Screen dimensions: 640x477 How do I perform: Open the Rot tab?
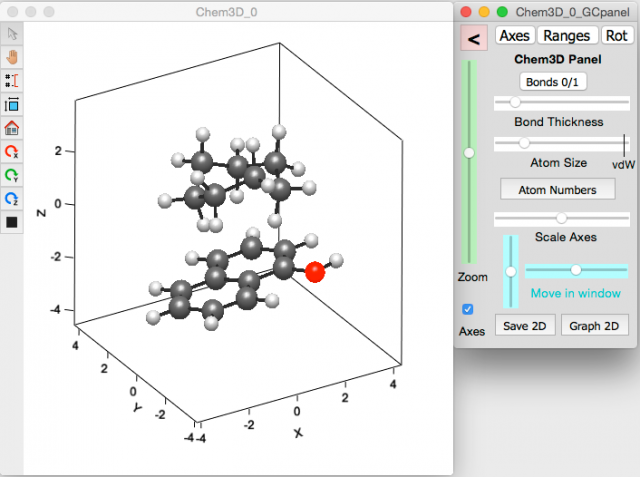(617, 35)
